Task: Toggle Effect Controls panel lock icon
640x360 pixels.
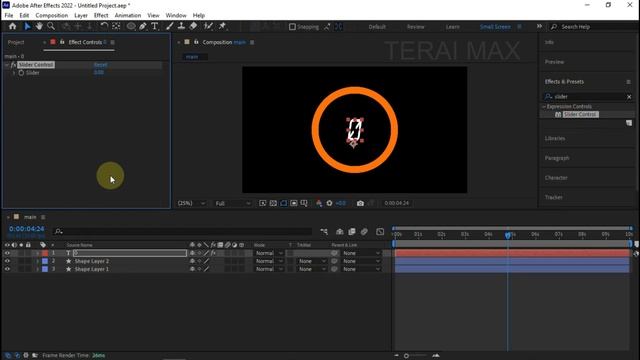Action: tap(62, 42)
